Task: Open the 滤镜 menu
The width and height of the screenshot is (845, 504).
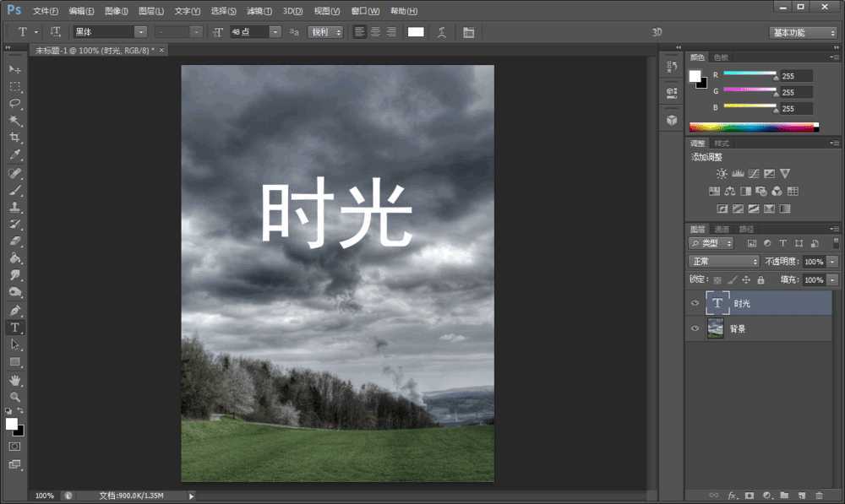Action: (x=258, y=11)
